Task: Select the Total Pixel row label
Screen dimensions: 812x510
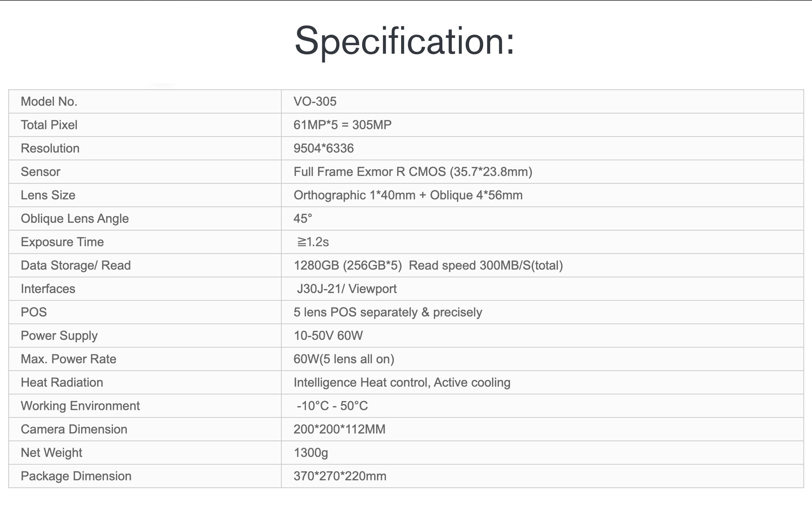Action: tap(49, 125)
